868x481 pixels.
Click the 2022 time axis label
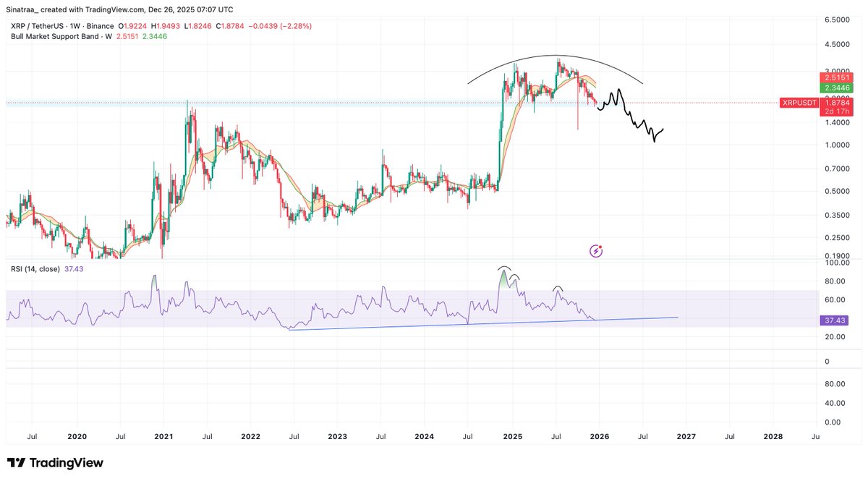tap(250, 437)
